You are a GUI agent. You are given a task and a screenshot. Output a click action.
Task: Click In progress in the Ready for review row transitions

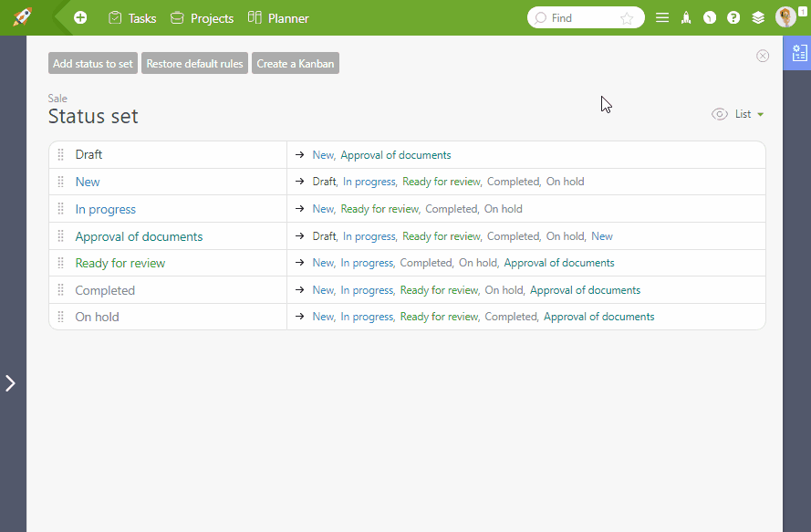368,263
